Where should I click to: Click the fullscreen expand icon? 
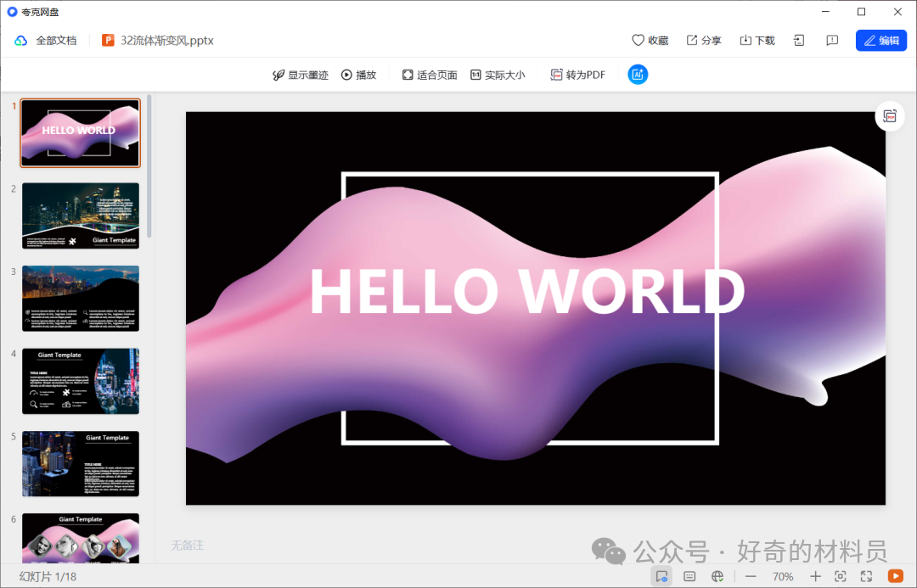coord(866,576)
